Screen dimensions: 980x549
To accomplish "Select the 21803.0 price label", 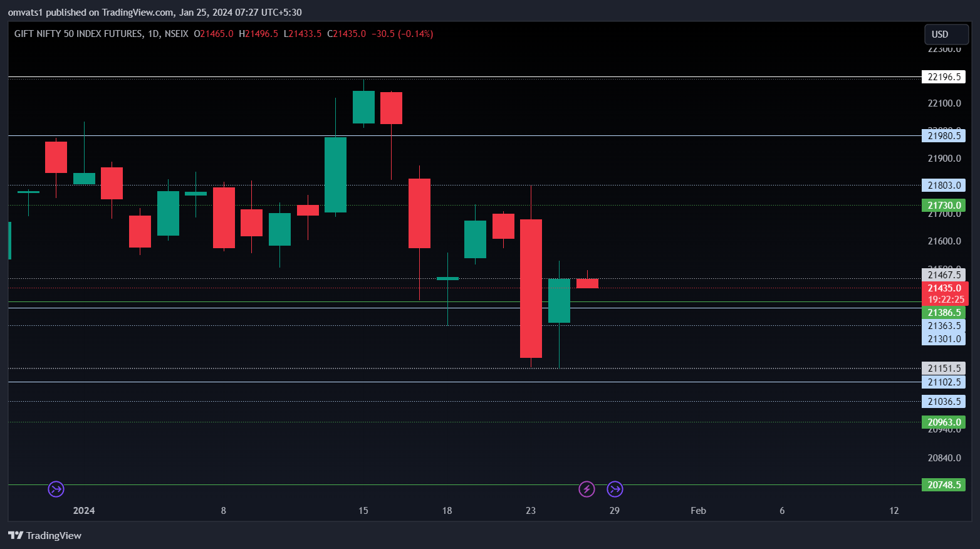I will (x=944, y=185).
